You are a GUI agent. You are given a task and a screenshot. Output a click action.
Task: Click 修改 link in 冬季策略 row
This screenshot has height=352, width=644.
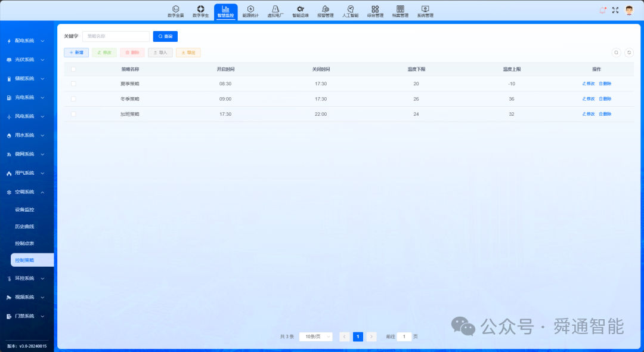click(x=589, y=99)
